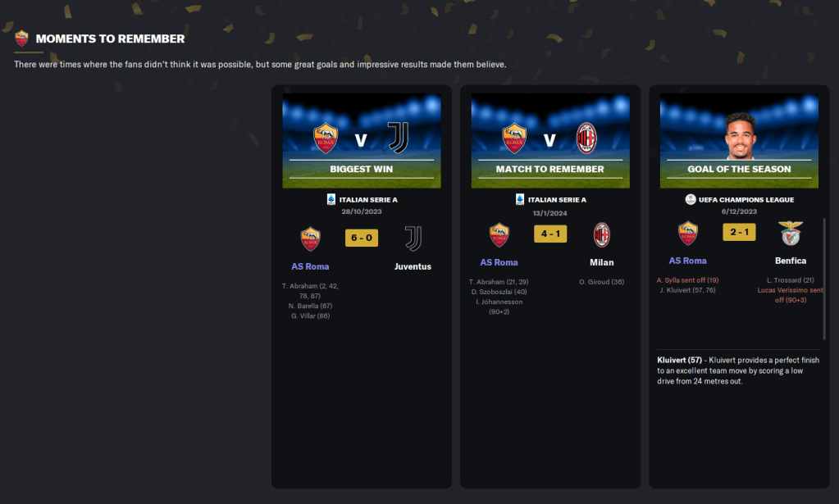Screen dimensions: 839x504
Task: Click the Juventus logo beside the 6 - 0 score
Action: [x=413, y=238]
